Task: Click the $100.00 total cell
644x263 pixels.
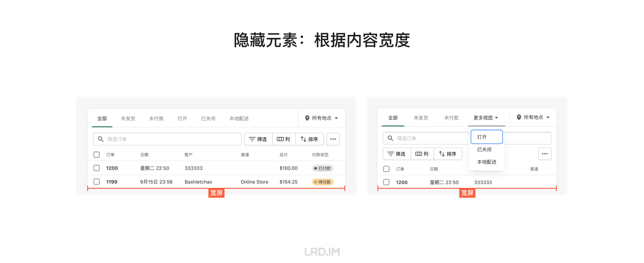Action: coord(288,168)
